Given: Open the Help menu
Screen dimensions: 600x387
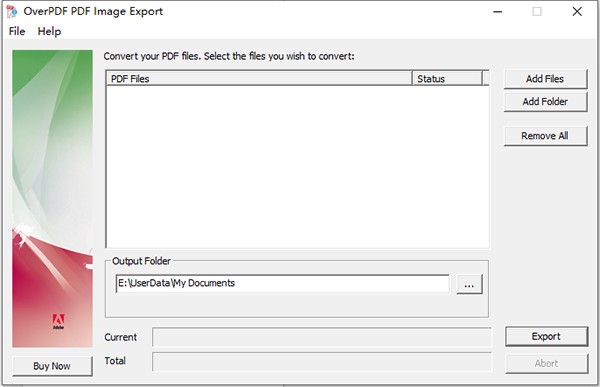Looking at the screenshot, I should coord(49,31).
